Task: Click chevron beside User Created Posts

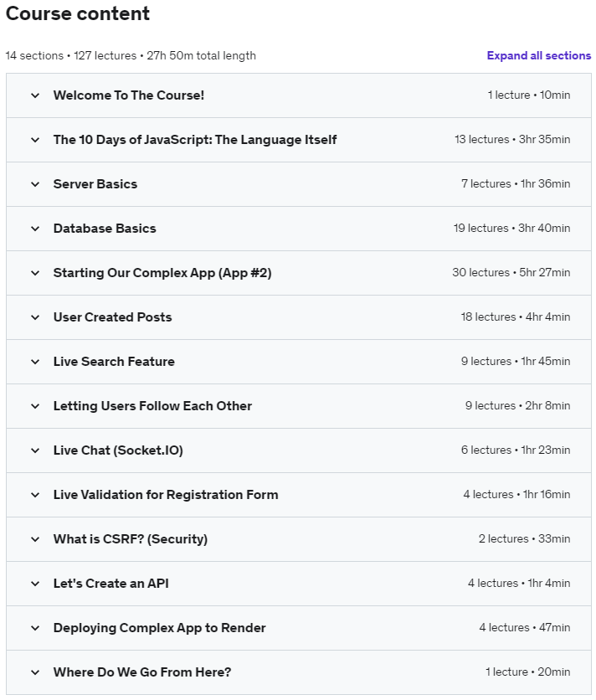Action: click(x=35, y=317)
